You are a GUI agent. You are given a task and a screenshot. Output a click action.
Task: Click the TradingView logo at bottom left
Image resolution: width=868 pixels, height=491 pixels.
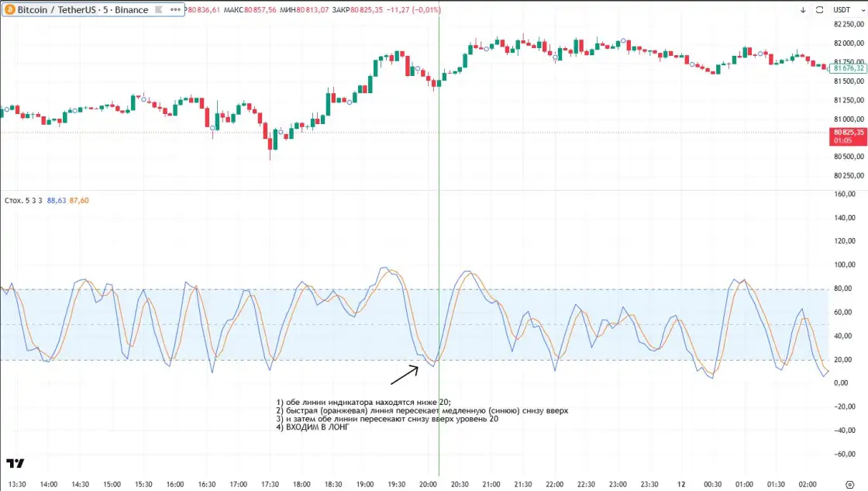point(15,463)
